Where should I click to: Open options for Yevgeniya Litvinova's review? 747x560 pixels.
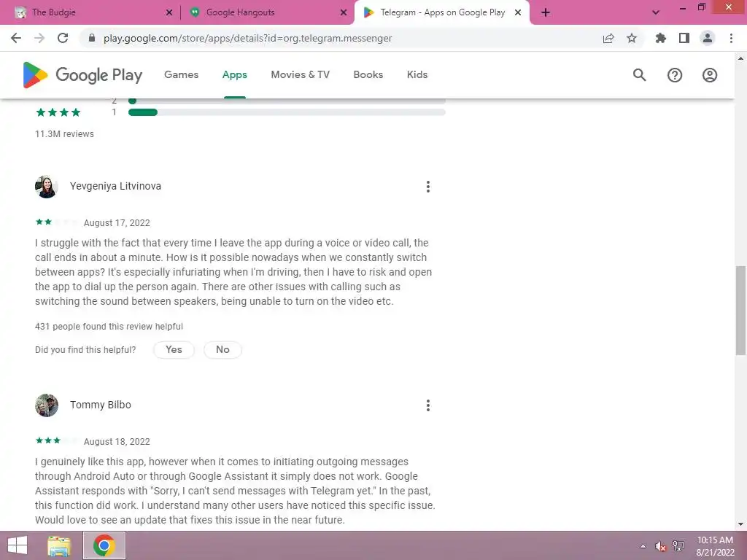click(427, 187)
